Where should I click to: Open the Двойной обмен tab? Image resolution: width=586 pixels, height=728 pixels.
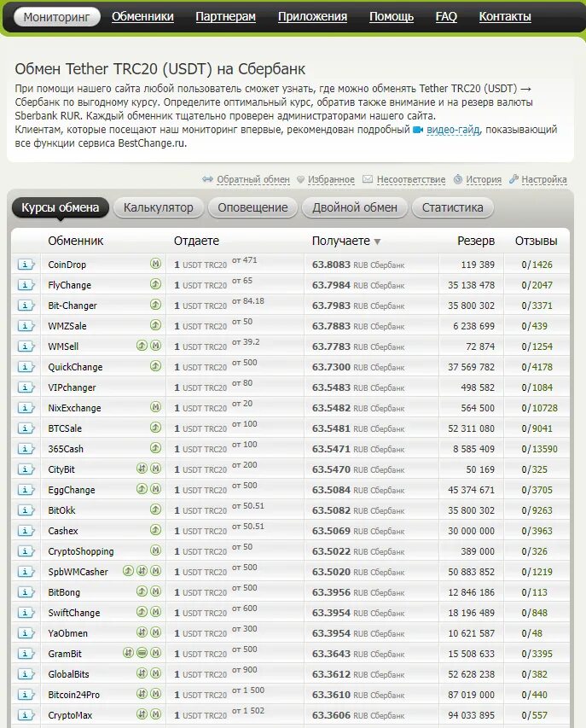pyautogui.click(x=355, y=207)
